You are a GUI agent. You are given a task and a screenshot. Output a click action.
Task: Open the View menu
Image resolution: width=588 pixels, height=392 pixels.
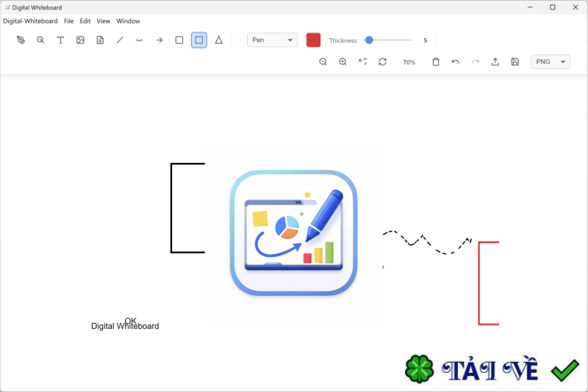pyautogui.click(x=104, y=21)
